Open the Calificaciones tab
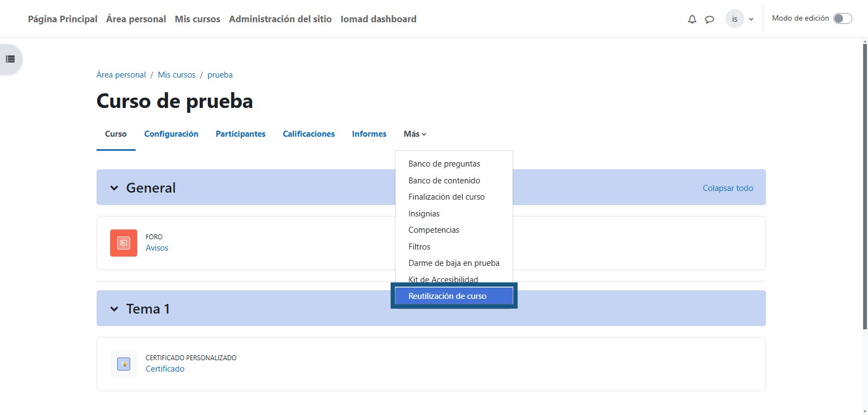This screenshot has width=868, height=415. pos(309,134)
